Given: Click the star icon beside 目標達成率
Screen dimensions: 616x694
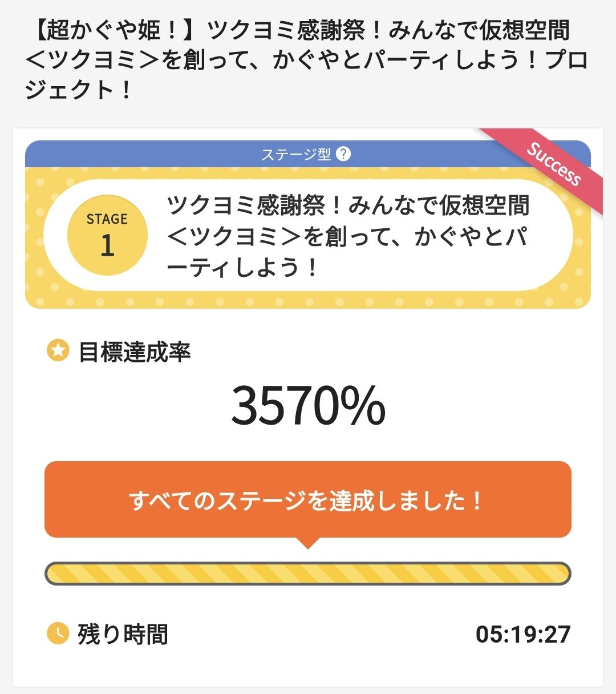Looking at the screenshot, I should (58, 351).
